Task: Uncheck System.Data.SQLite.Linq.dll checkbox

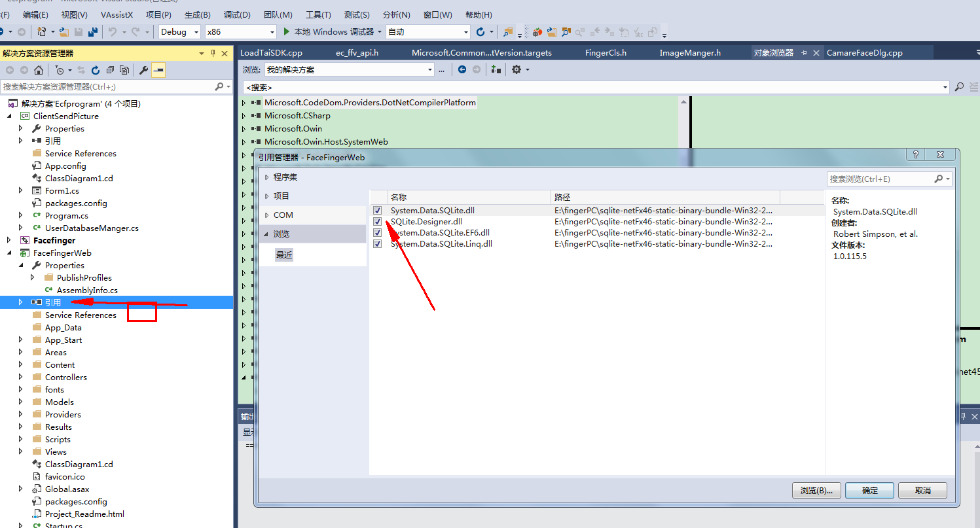Action: tap(377, 244)
